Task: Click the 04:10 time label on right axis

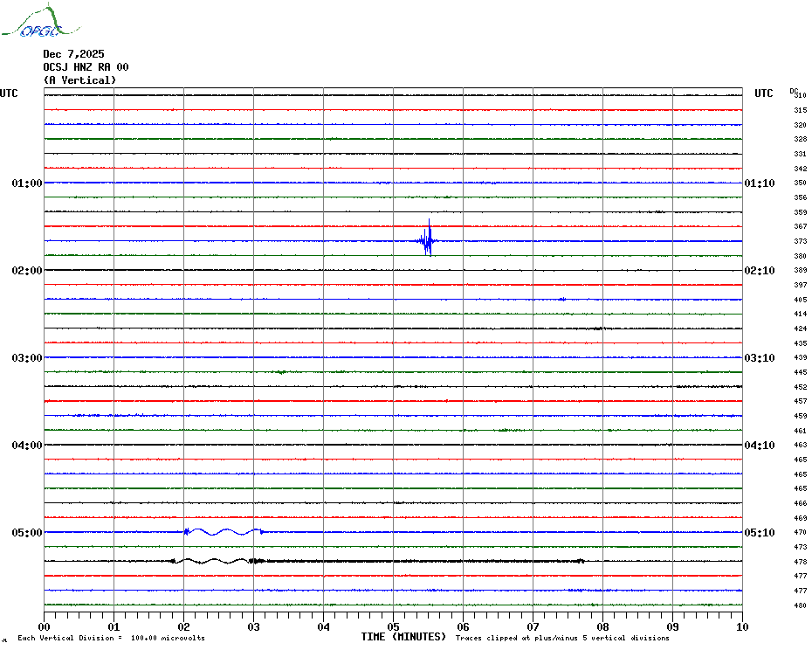Action: tap(759, 446)
